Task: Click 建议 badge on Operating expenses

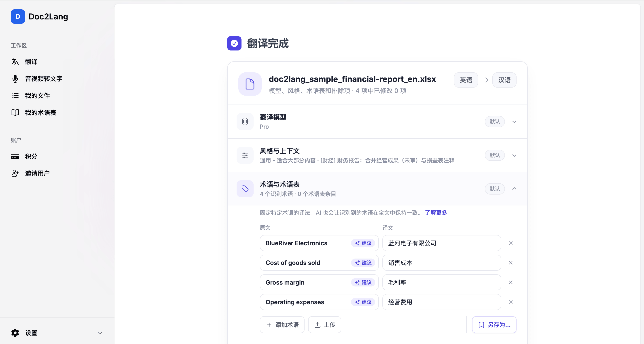Action: click(363, 302)
